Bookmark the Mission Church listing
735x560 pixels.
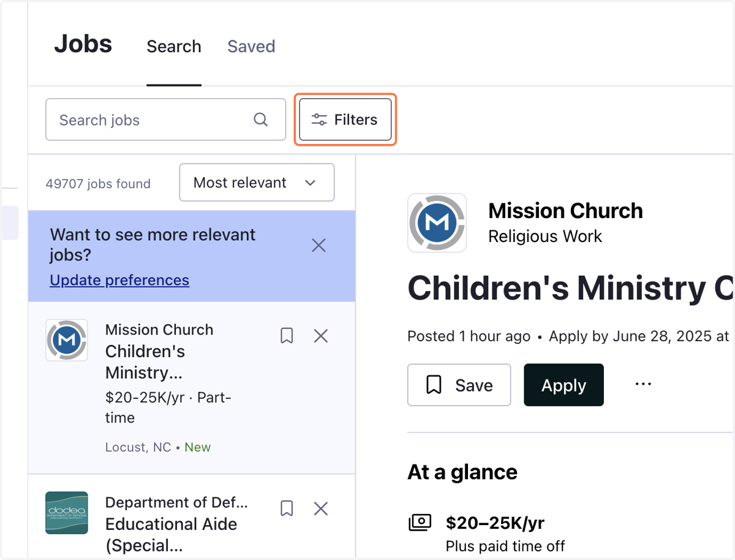click(287, 336)
